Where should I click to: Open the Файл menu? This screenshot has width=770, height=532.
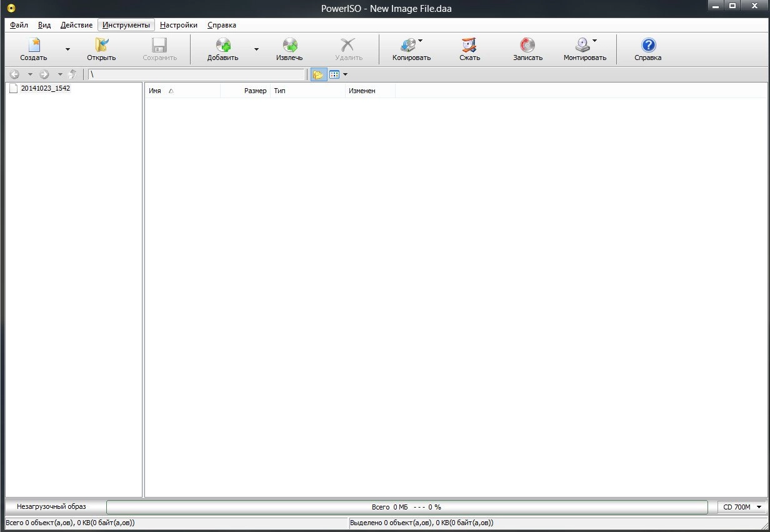(19, 25)
